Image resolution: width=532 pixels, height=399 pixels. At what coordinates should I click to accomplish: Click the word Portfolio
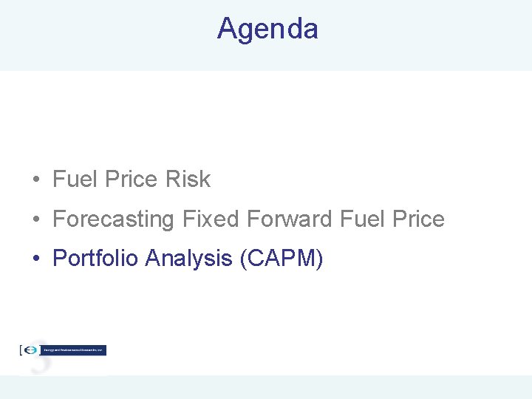96,259
